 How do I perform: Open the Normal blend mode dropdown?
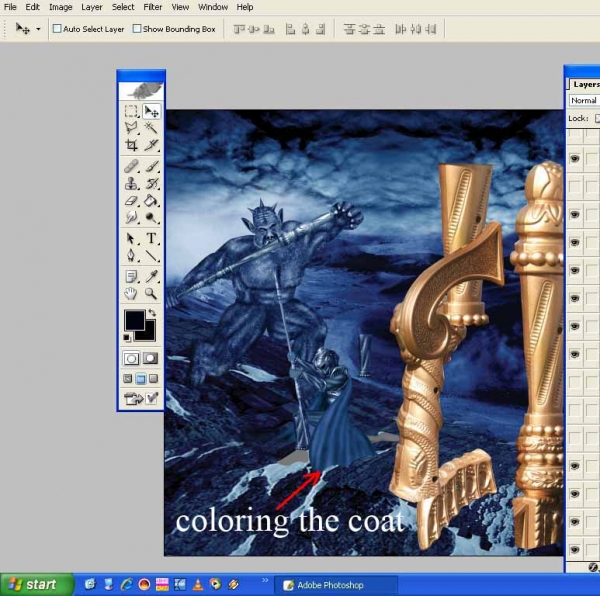[584, 100]
